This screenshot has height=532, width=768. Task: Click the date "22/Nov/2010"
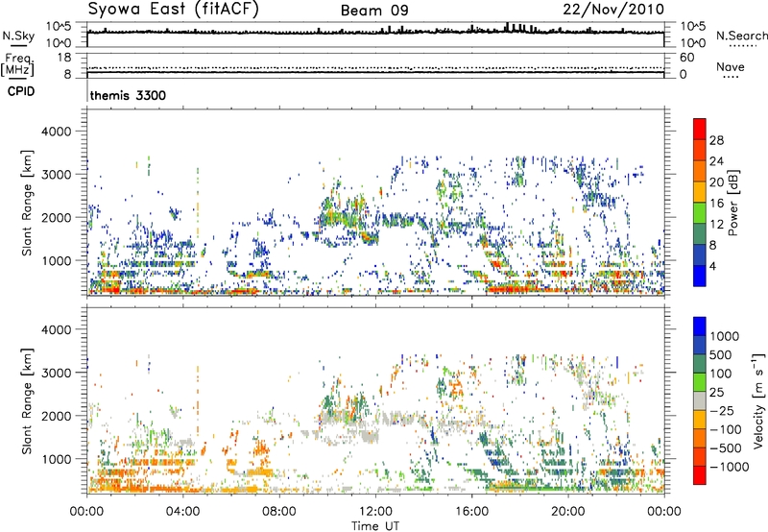613,9
